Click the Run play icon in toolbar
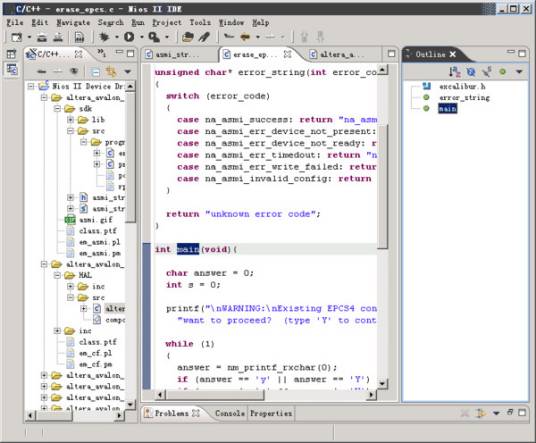 point(129,37)
